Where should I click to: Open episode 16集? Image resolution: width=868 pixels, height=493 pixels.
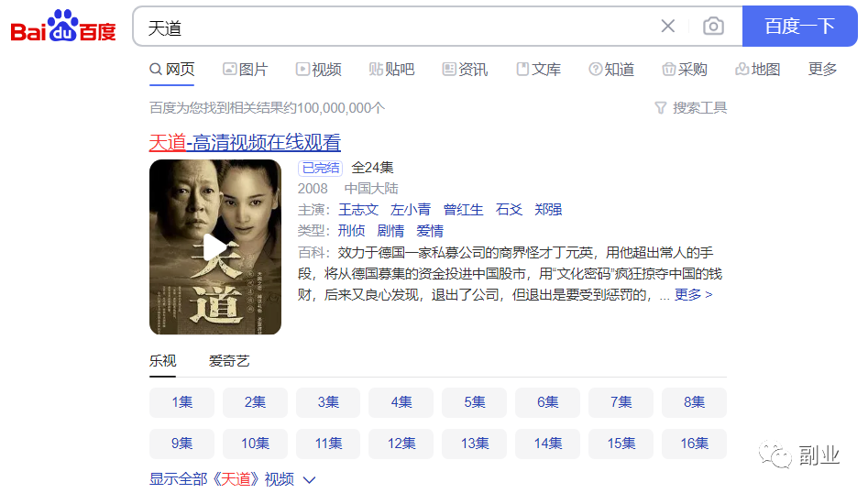click(x=694, y=444)
